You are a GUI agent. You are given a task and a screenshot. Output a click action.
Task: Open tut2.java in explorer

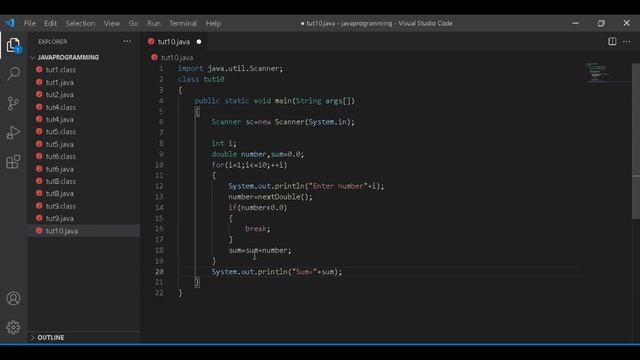tap(60, 95)
